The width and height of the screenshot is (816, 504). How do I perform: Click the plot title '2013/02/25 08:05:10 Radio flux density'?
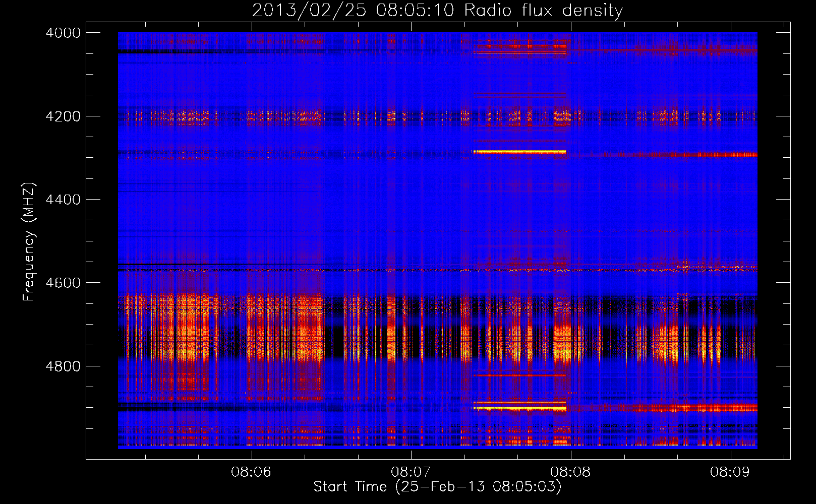[437, 10]
